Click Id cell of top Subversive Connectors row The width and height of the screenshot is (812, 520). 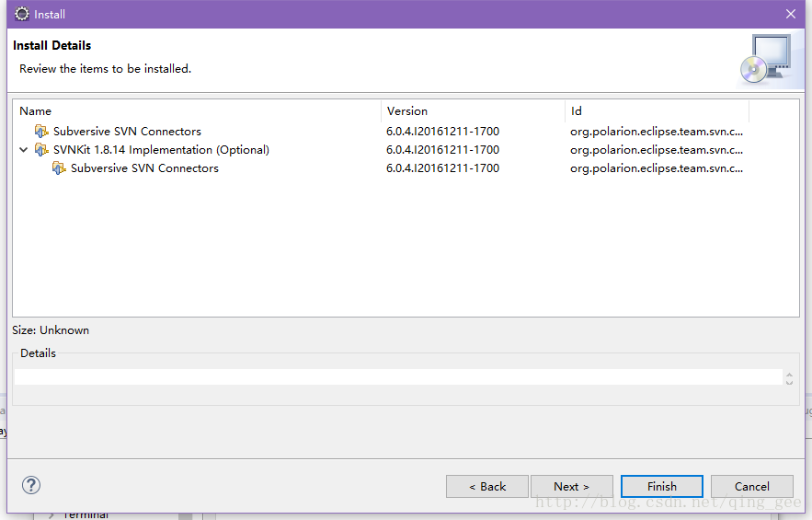point(657,132)
